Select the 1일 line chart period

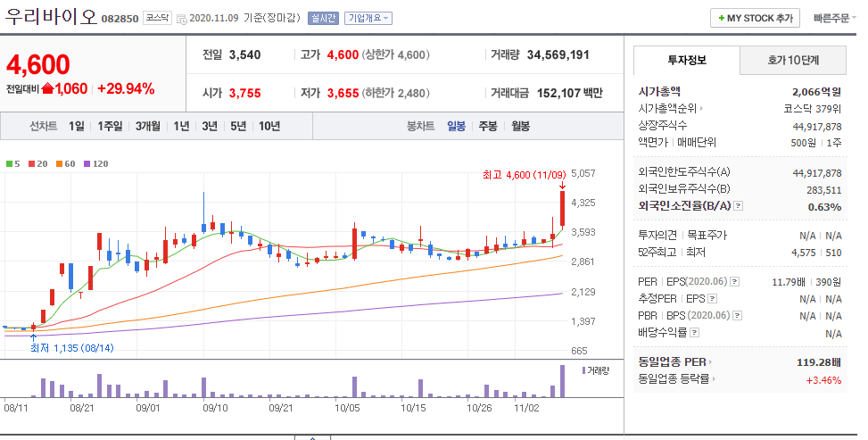coord(77,127)
